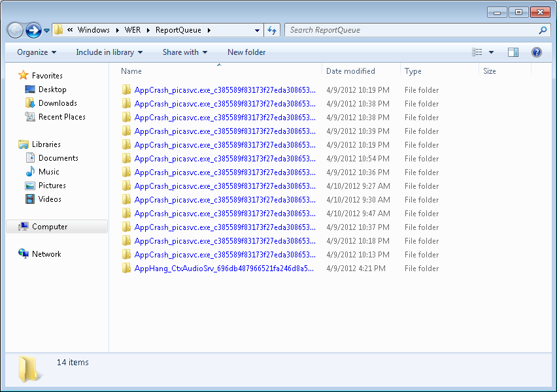The image size is (557, 392).
Task: Open the view options dropdown arrow
Action: click(x=491, y=52)
